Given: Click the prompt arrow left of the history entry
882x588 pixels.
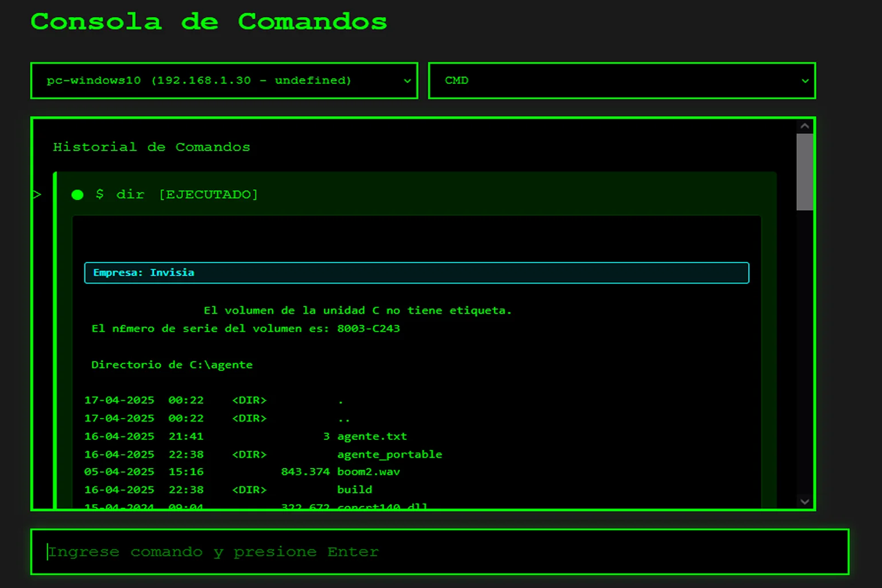Looking at the screenshot, I should [x=37, y=194].
